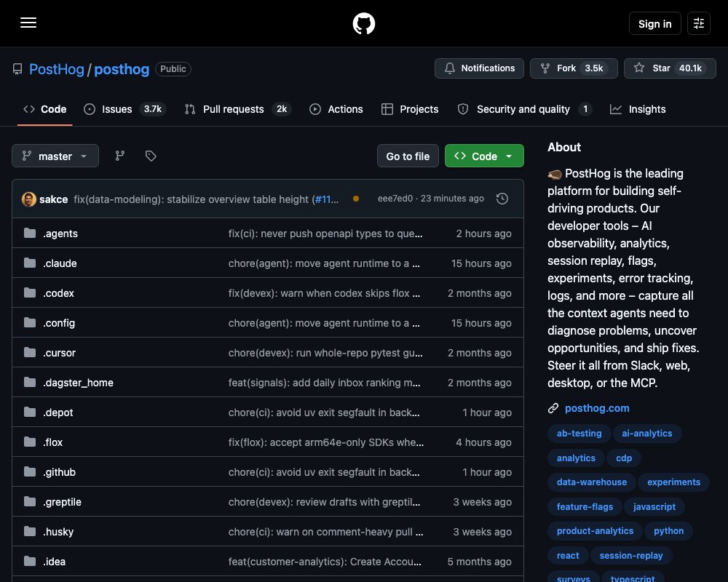Open the posthog repository name link
The width and height of the screenshot is (728, 582).
(122, 69)
